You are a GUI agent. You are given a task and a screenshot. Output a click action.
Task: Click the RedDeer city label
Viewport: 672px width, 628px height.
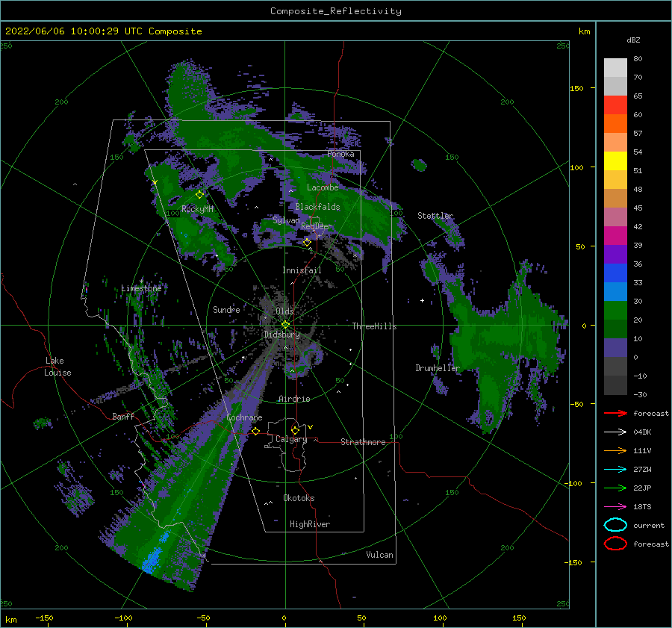[317, 226]
